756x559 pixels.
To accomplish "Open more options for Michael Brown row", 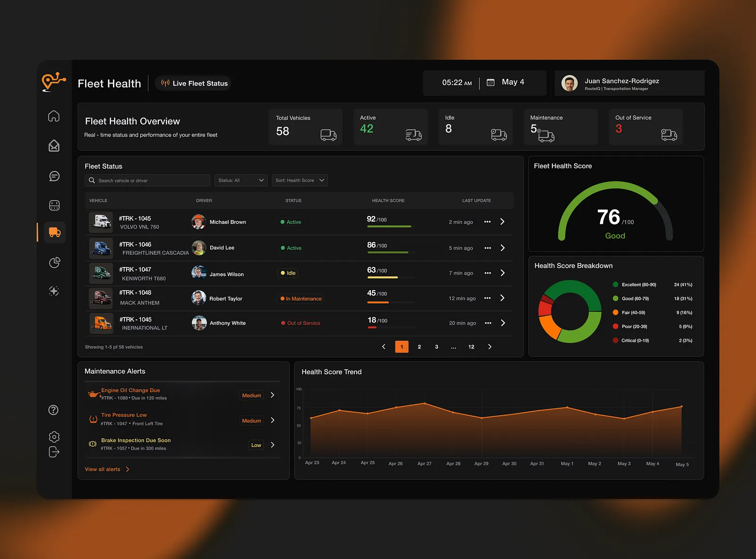I will click(487, 222).
